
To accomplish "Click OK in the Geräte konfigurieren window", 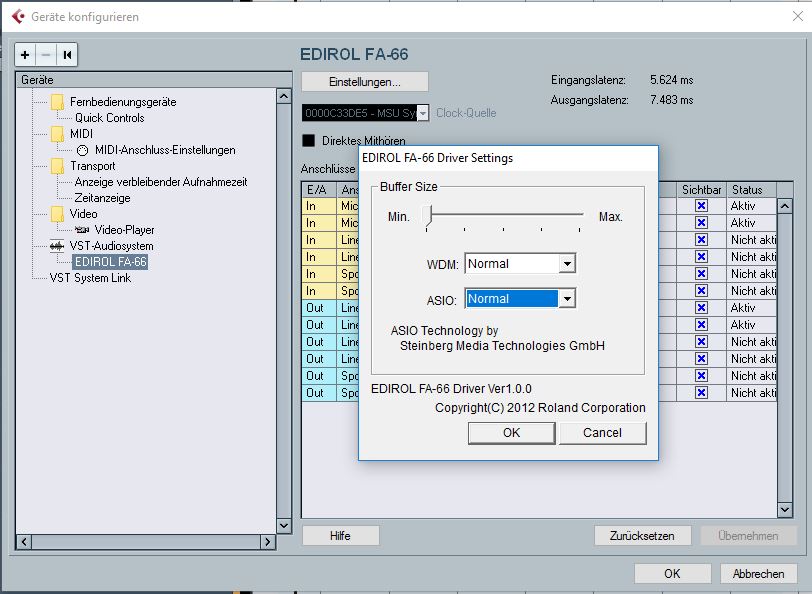I will tap(672, 574).
